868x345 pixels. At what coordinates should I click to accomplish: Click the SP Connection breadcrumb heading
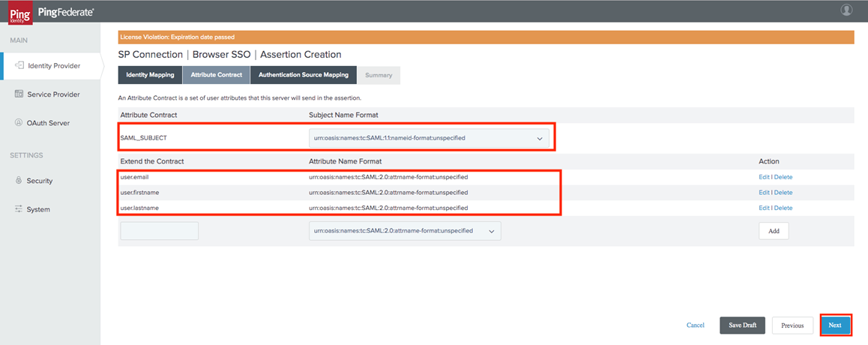pos(151,55)
